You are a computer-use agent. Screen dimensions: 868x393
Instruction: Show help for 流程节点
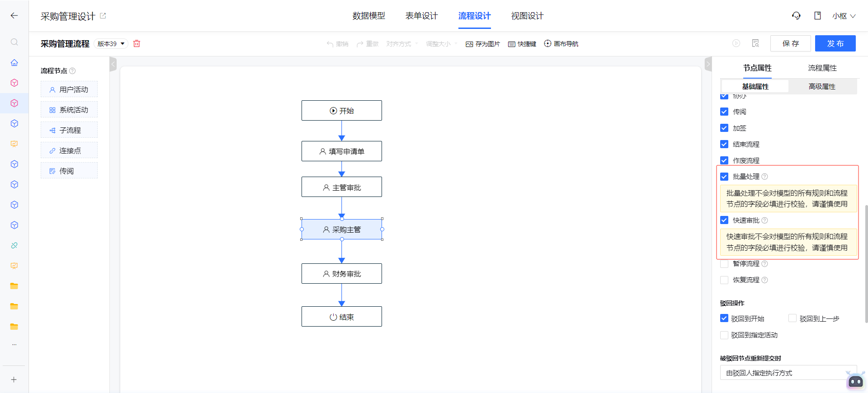click(x=72, y=71)
